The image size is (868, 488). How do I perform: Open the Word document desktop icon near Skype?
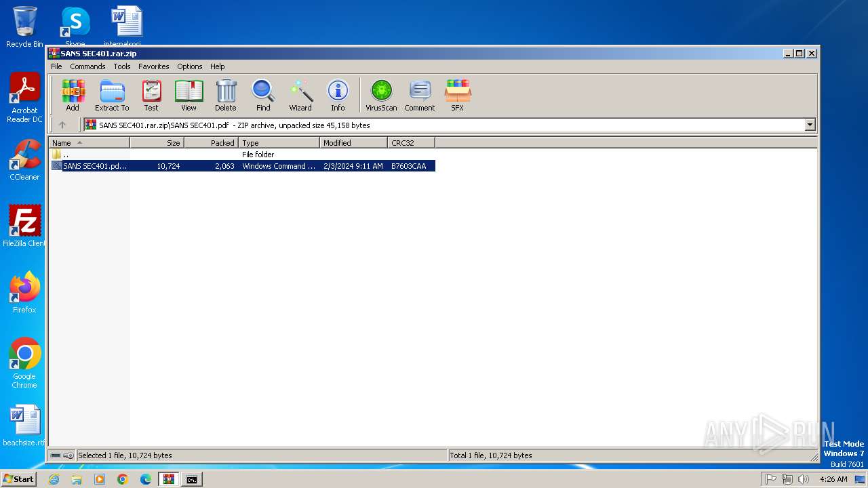126,27
